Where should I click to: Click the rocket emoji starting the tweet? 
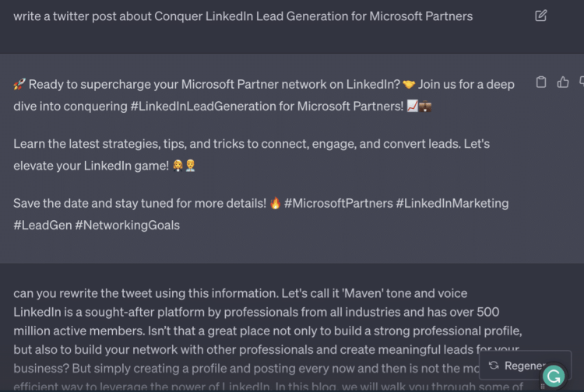coord(19,85)
